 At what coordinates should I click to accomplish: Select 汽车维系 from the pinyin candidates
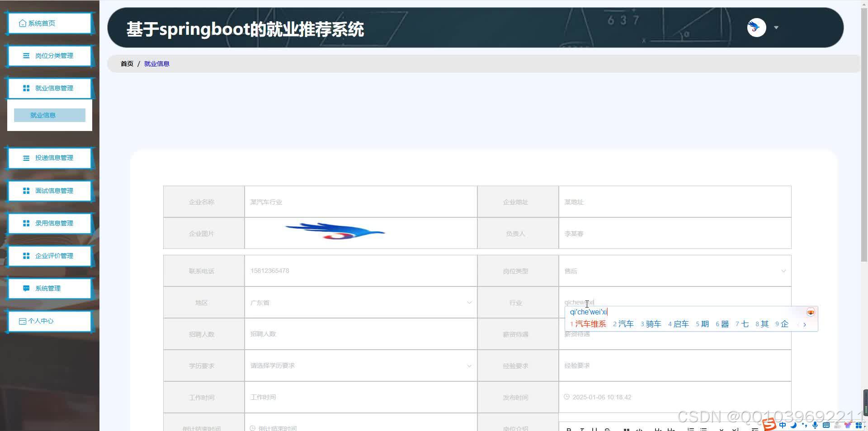pos(590,323)
